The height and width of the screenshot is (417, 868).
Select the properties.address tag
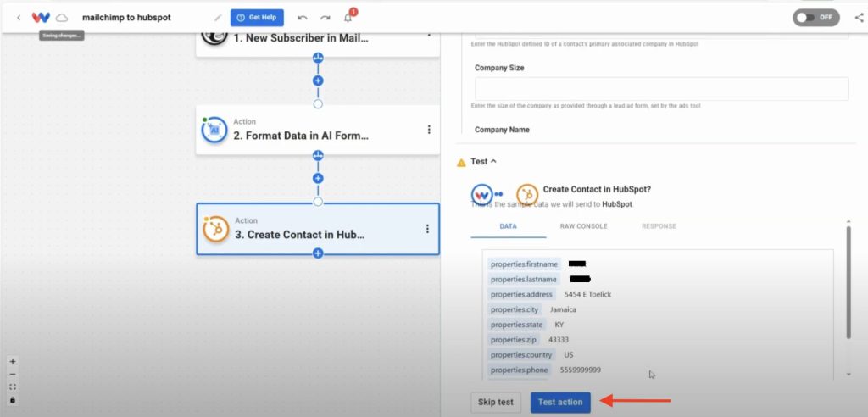pyautogui.click(x=521, y=295)
